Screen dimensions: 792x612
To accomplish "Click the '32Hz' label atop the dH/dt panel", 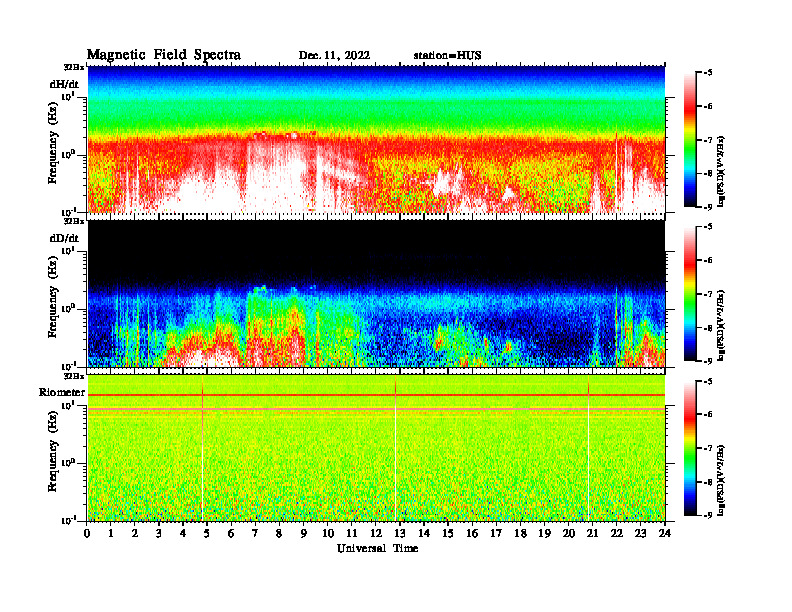I will [x=74, y=67].
